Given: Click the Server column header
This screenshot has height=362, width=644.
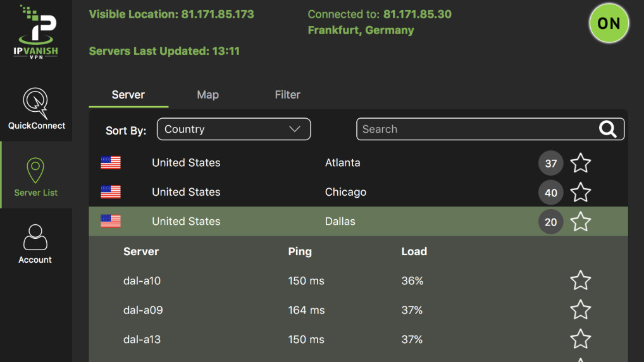Looking at the screenshot, I should [x=141, y=251].
